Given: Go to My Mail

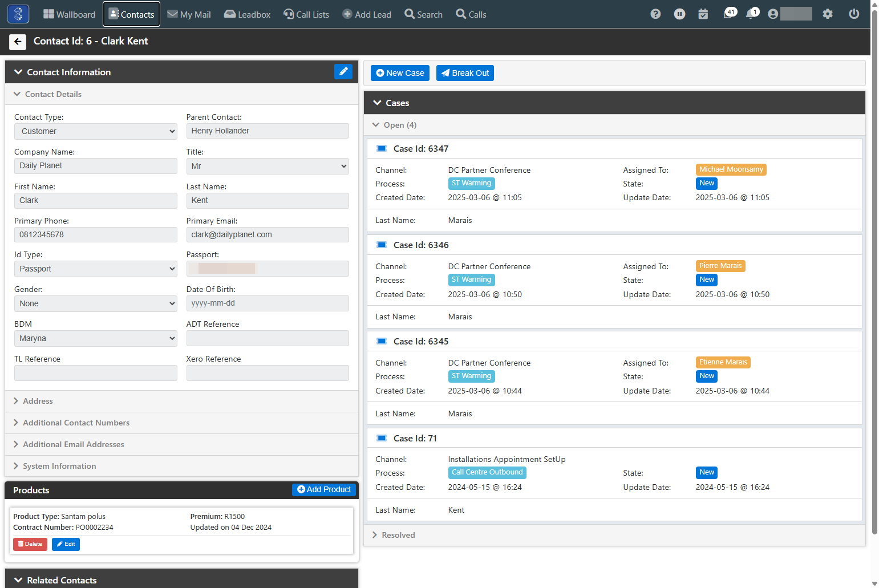Looking at the screenshot, I should pos(189,14).
